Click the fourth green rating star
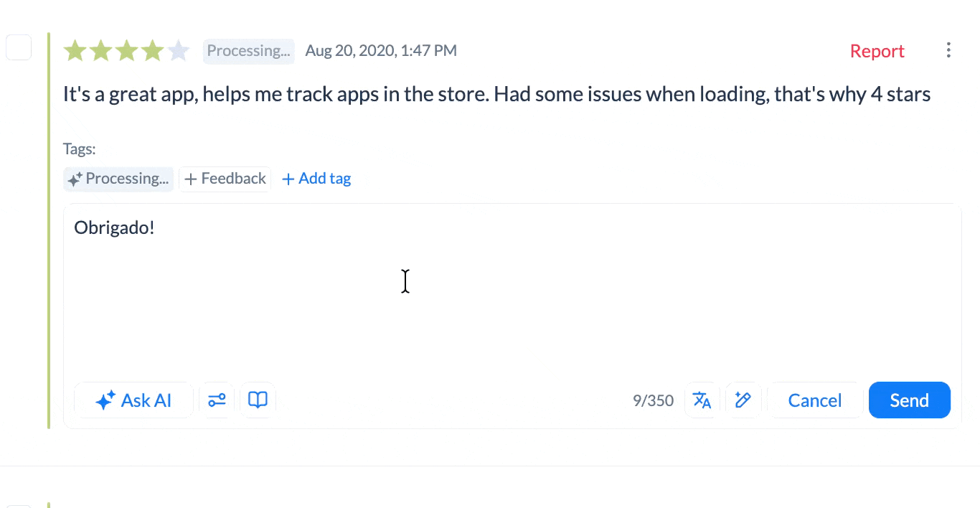The height and width of the screenshot is (508, 980). 152,51
